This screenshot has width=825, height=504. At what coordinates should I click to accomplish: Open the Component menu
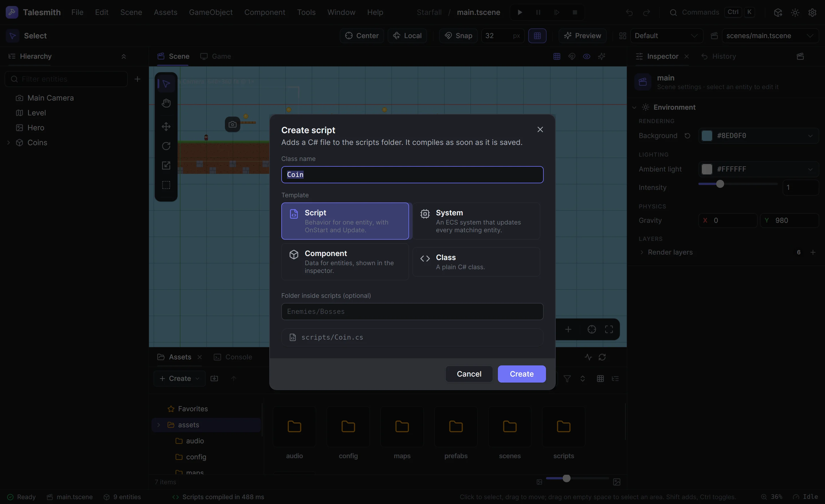coord(264,12)
